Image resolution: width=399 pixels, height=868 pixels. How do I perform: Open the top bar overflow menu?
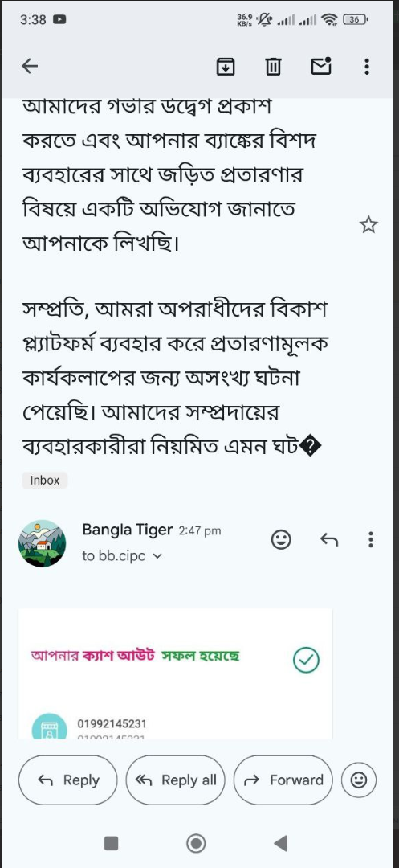coord(367,67)
